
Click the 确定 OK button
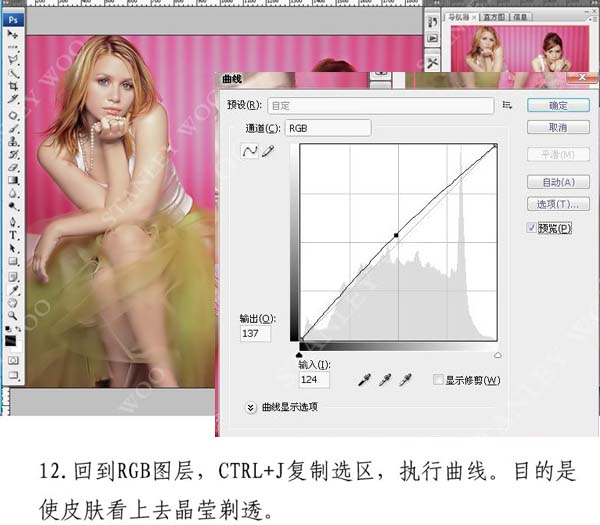(x=558, y=105)
